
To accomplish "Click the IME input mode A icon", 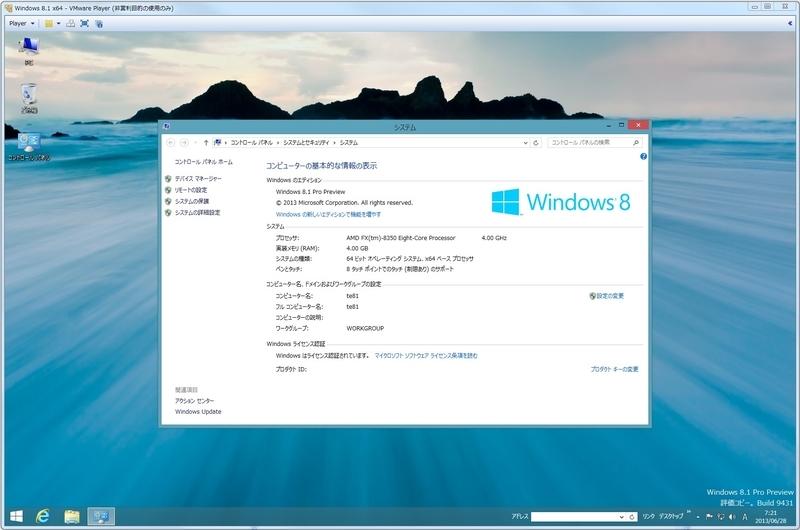I will pos(744,517).
